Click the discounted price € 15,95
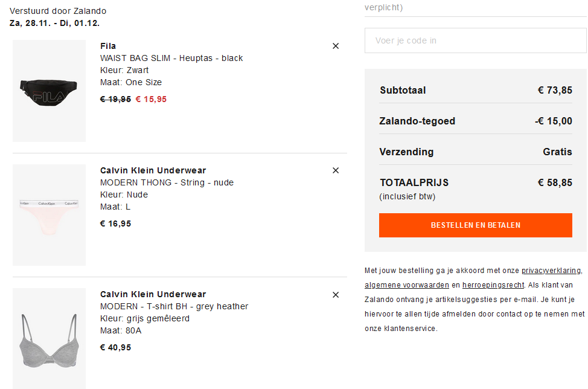This screenshot has width=588, height=389. pyautogui.click(x=151, y=100)
